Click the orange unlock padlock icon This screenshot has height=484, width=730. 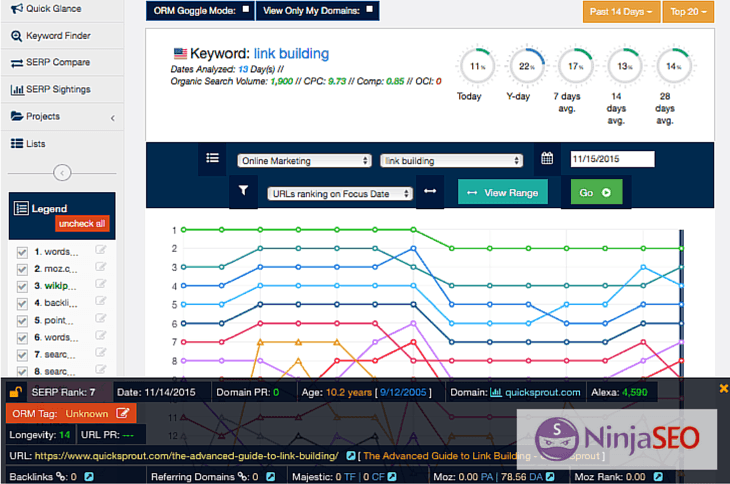15,392
